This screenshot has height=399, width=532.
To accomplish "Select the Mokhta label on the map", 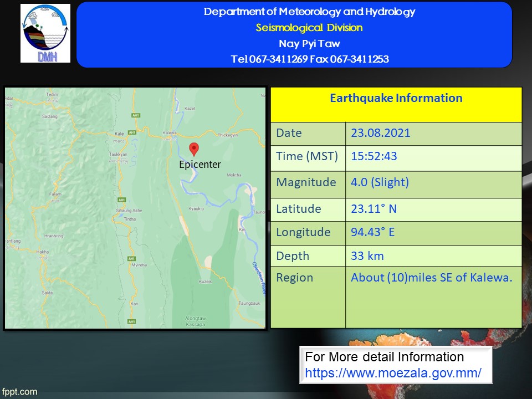I will coord(234,175).
